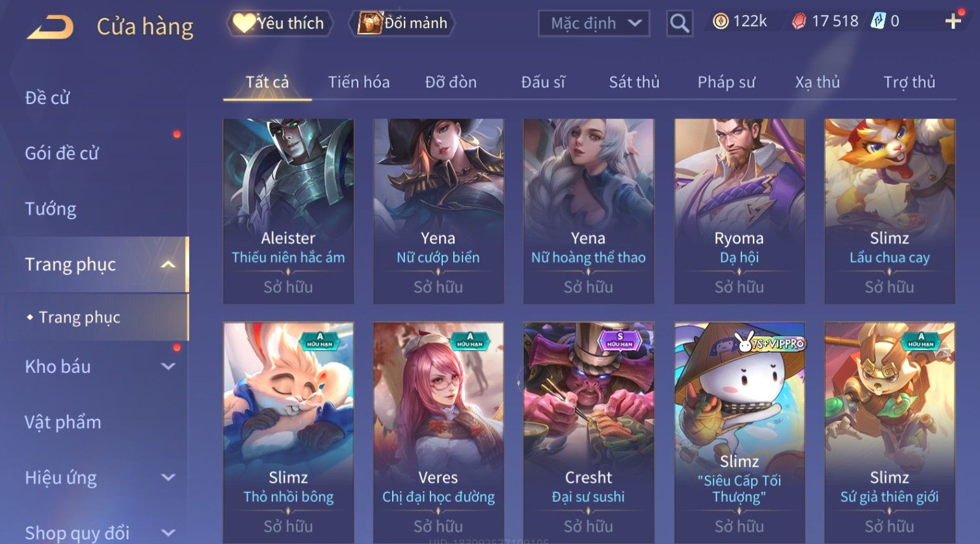Switch to the Pháp sư tab
Image resolution: width=980 pixels, height=544 pixels.
(726, 82)
